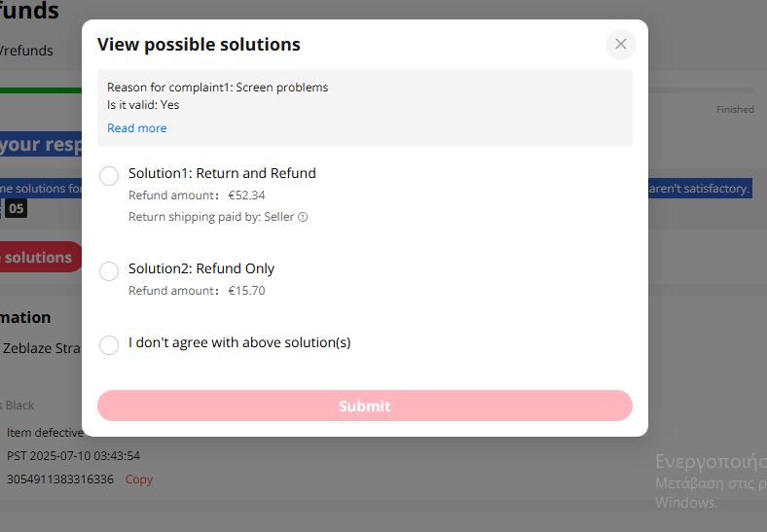
Task: Click the Reason for complaint1 text
Action: [x=218, y=87]
